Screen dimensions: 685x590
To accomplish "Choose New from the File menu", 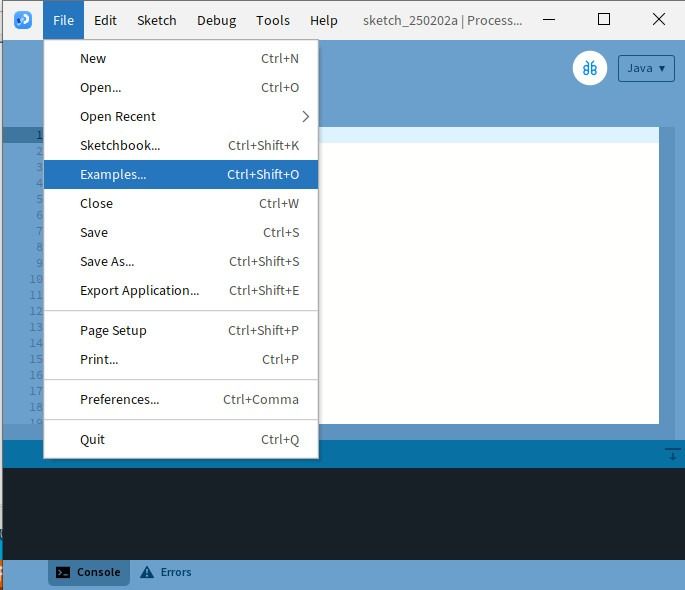I will (x=181, y=58).
